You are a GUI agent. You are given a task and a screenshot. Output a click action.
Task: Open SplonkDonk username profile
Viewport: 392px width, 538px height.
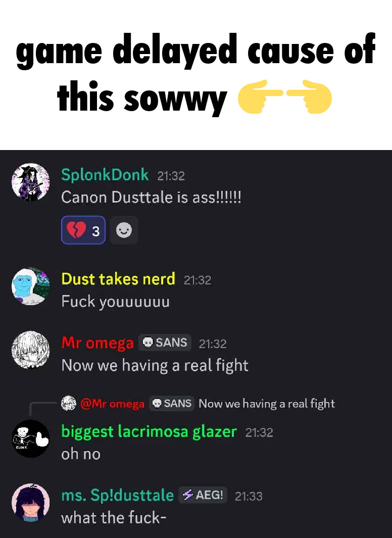pos(105,175)
